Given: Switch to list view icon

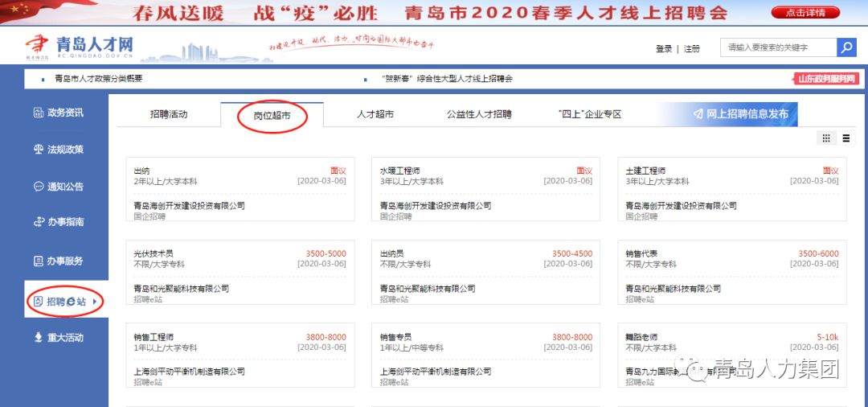Looking at the screenshot, I should coord(845,138).
